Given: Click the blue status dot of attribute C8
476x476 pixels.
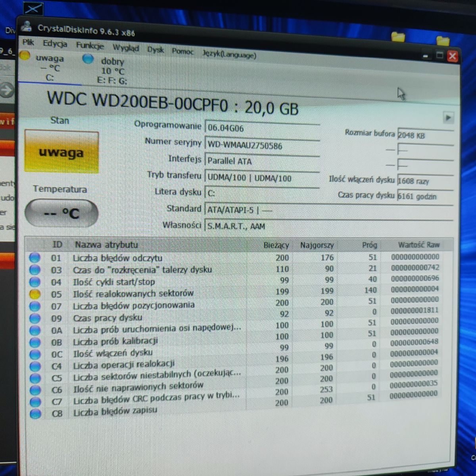Looking at the screenshot, I should pos(35,413).
